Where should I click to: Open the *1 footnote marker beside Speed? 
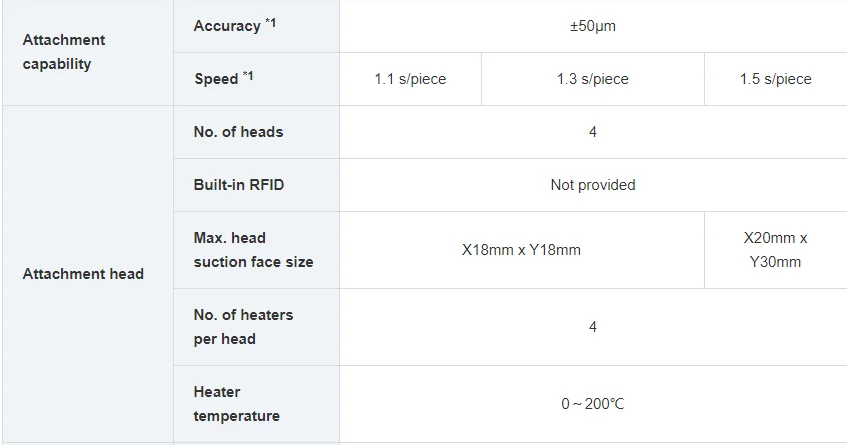(248, 75)
